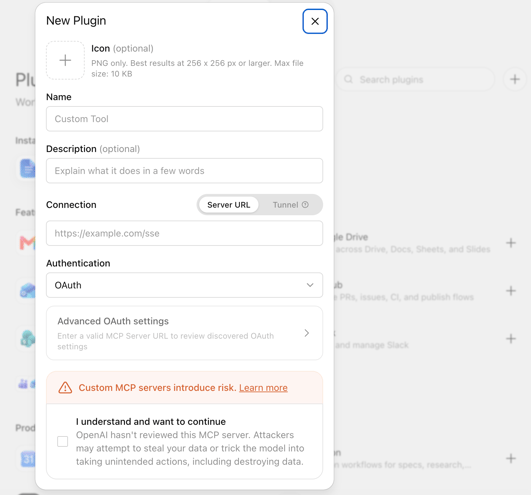The width and height of the screenshot is (531, 495).
Task: Click the warning triangle icon
Action: click(65, 388)
